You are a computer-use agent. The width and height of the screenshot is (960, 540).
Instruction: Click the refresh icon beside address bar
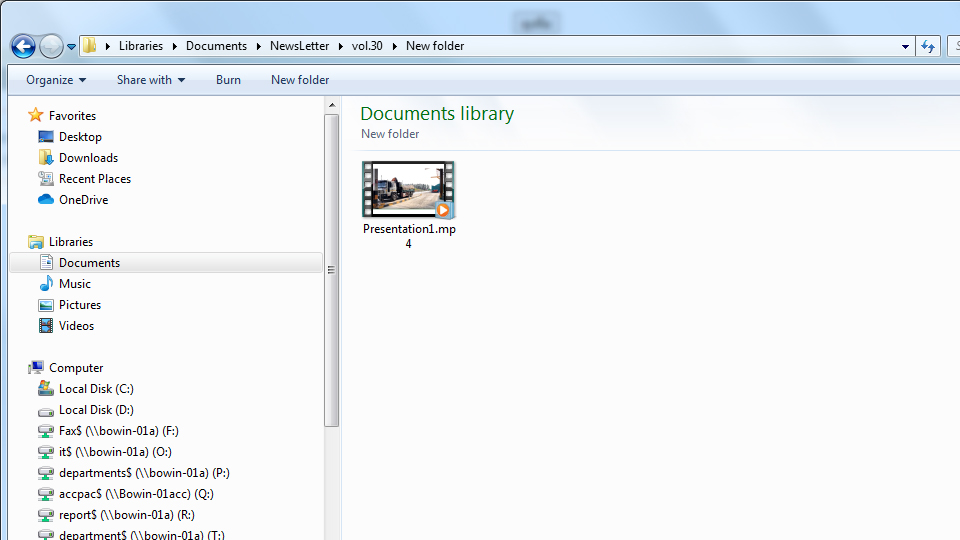[x=928, y=46]
